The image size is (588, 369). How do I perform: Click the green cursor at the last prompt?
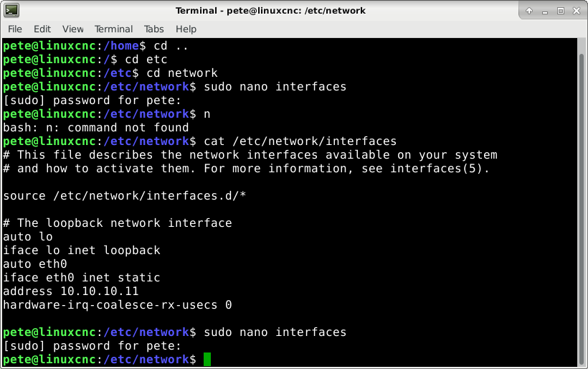[x=207, y=359]
